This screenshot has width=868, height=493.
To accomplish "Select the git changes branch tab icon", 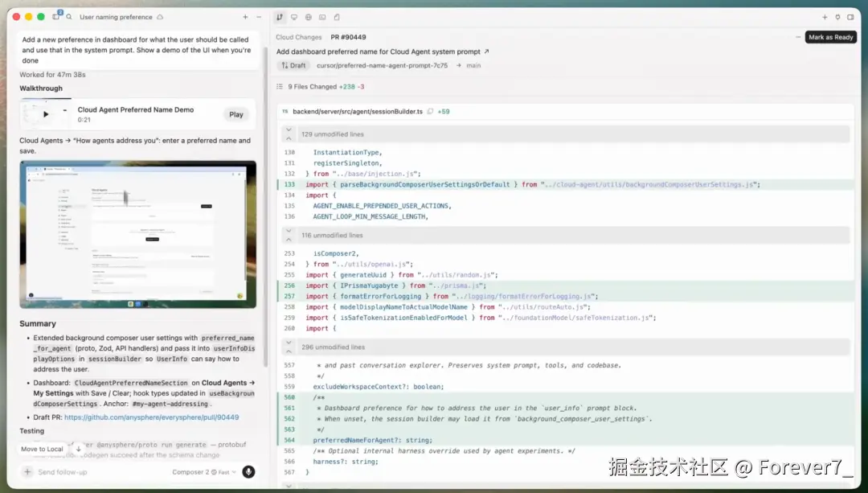I will click(x=280, y=17).
